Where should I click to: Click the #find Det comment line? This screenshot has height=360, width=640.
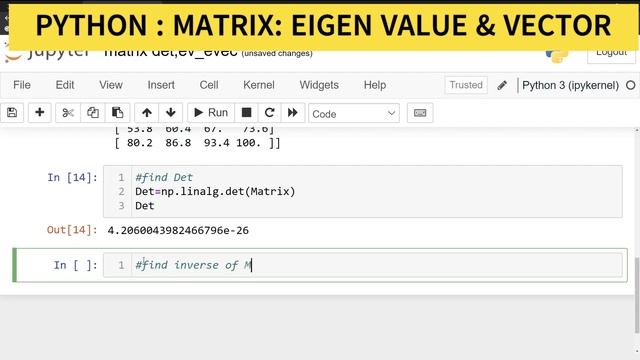click(164, 177)
